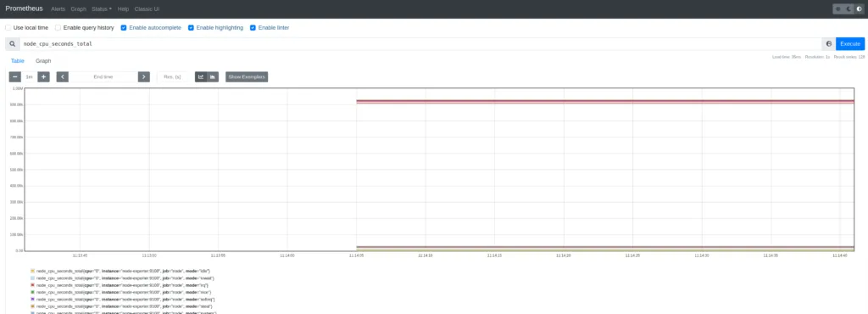Open the metrics explorer globe icon
Viewport: 868px width, 314px height.
pos(829,44)
